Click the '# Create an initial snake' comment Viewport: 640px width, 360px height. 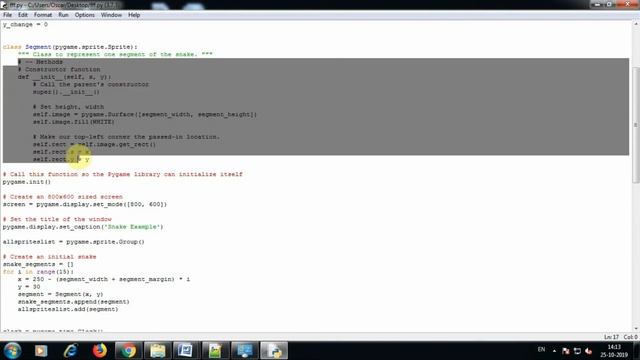tap(49, 257)
